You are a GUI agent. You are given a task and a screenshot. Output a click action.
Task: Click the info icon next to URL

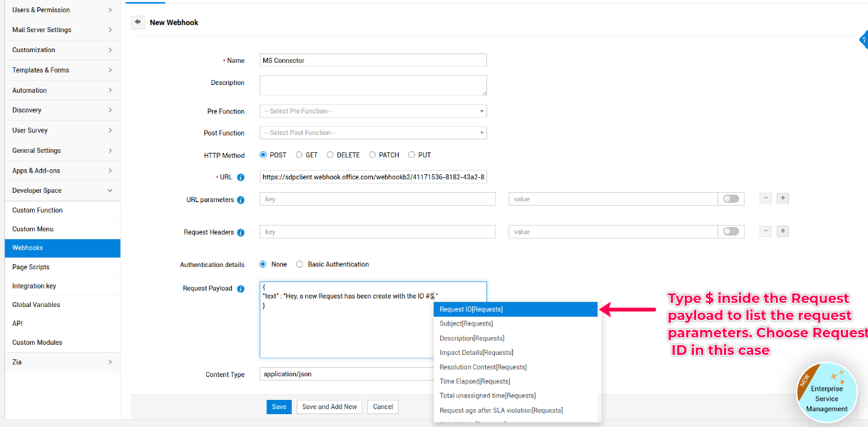[240, 178]
